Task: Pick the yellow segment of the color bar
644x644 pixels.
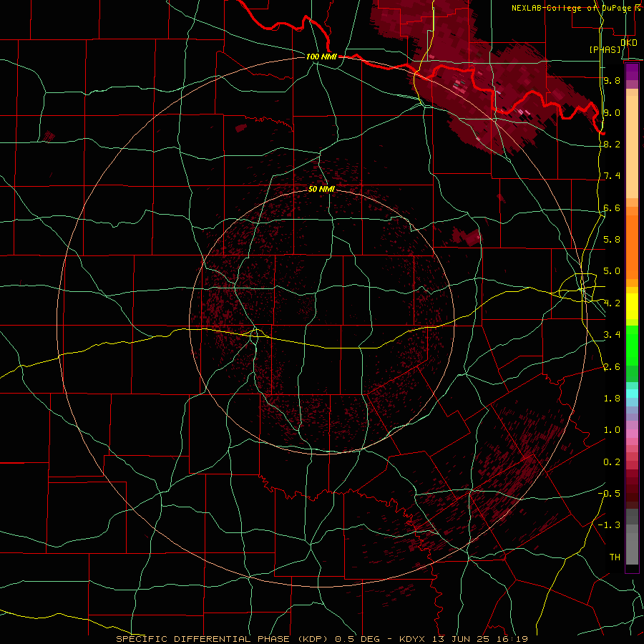Action: point(632,306)
